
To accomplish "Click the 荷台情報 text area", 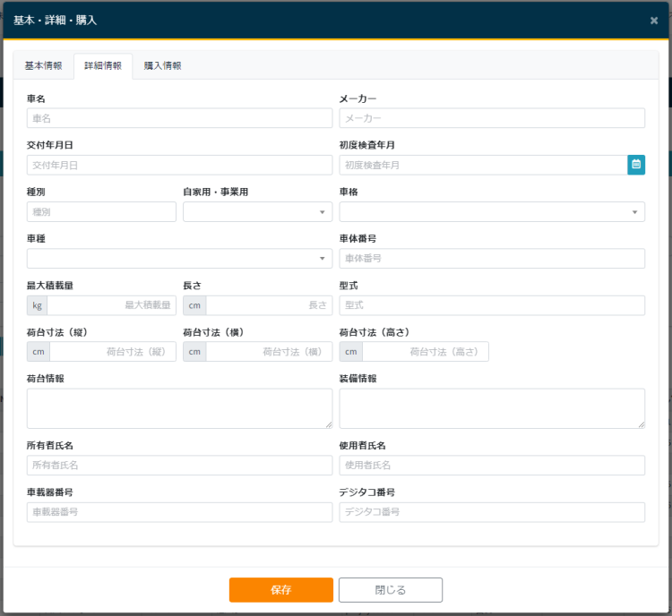I will (179, 408).
